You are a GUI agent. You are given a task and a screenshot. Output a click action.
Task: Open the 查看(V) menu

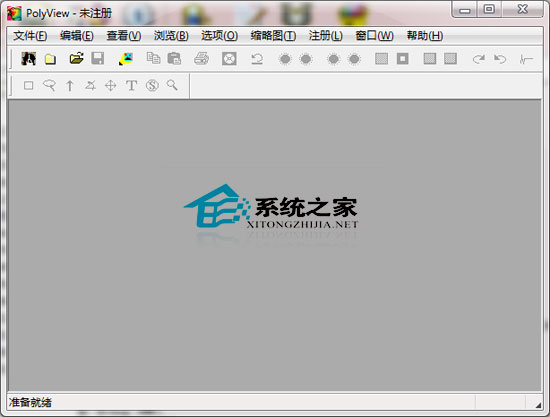pyautogui.click(x=124, y=35)
